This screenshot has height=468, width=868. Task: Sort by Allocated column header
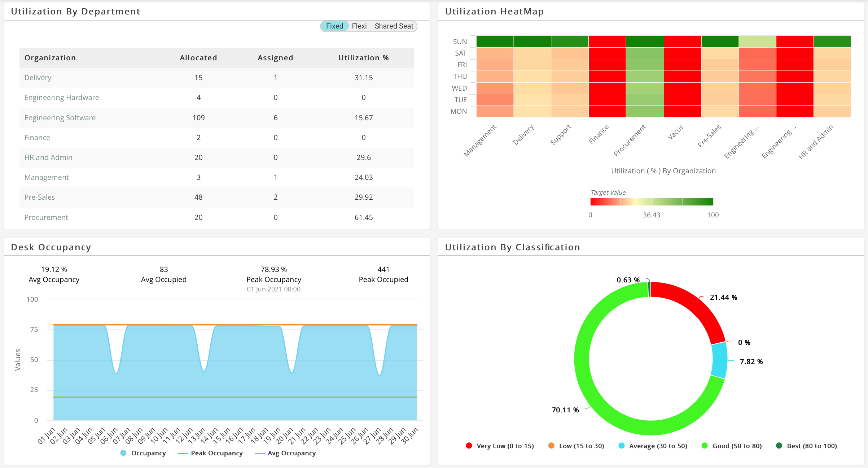point(198,58)
